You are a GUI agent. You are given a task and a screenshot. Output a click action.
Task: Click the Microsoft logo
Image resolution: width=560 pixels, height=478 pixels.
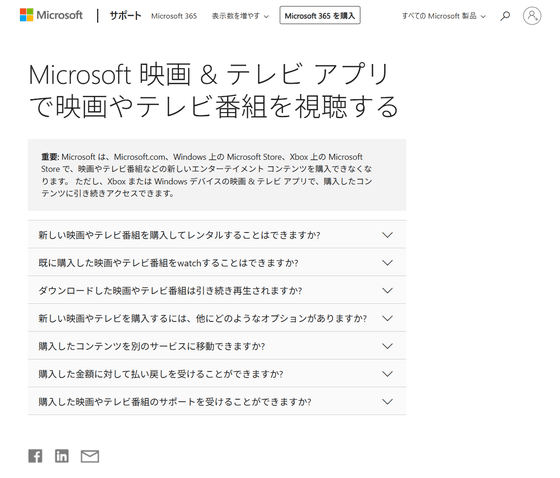point(51,15)
